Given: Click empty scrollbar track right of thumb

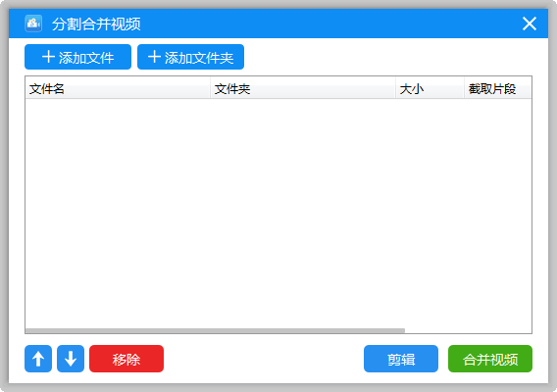Looking at the screenshot, I should [468, 330].
